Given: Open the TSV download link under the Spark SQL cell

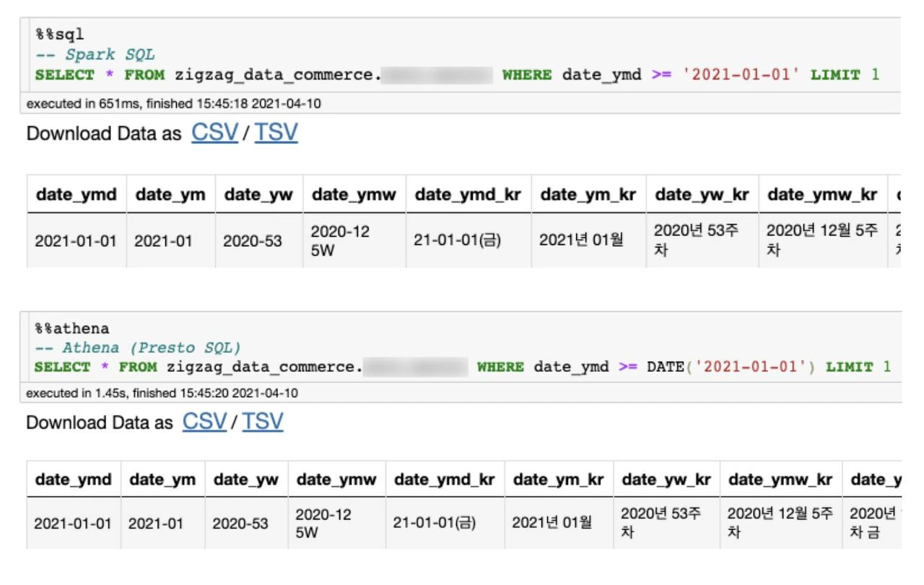Looking at the screenshot, I should (x=276, y=134).
